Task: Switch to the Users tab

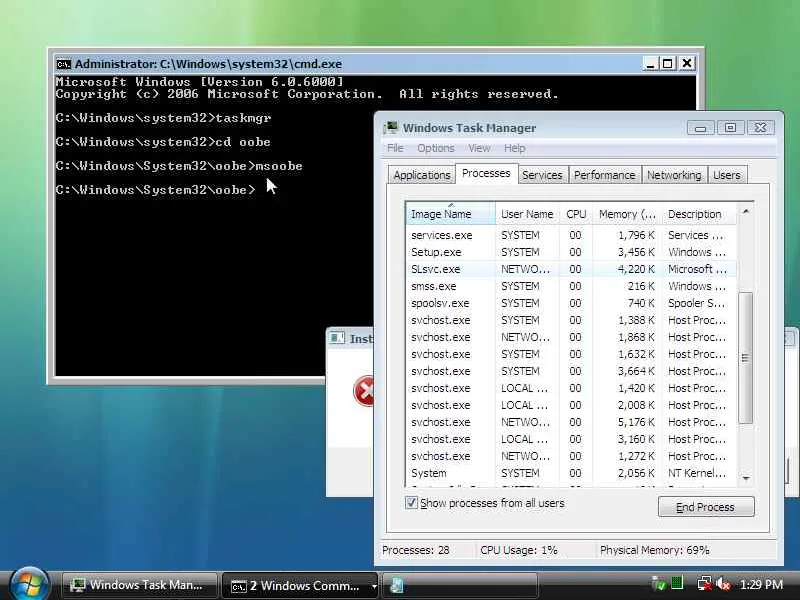Action: coord(727,175)
